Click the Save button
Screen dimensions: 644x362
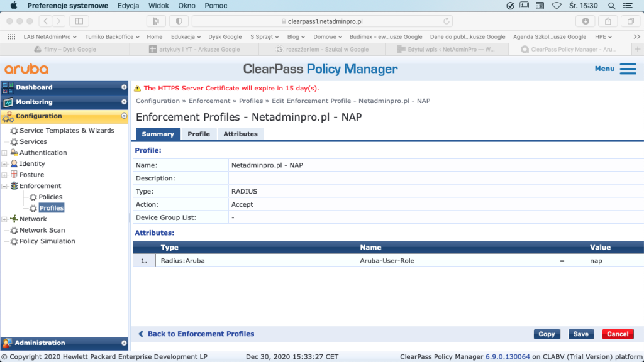tap(580, 334)
